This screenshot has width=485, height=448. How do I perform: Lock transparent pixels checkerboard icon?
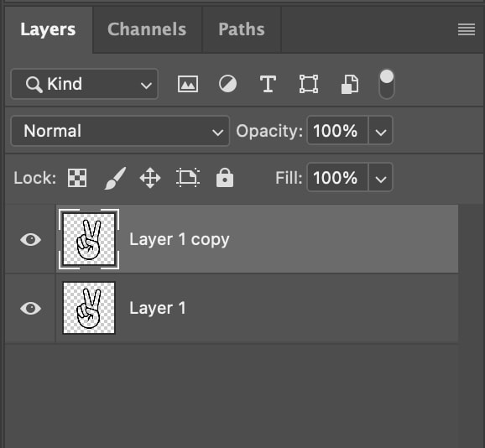pos(77,178)
